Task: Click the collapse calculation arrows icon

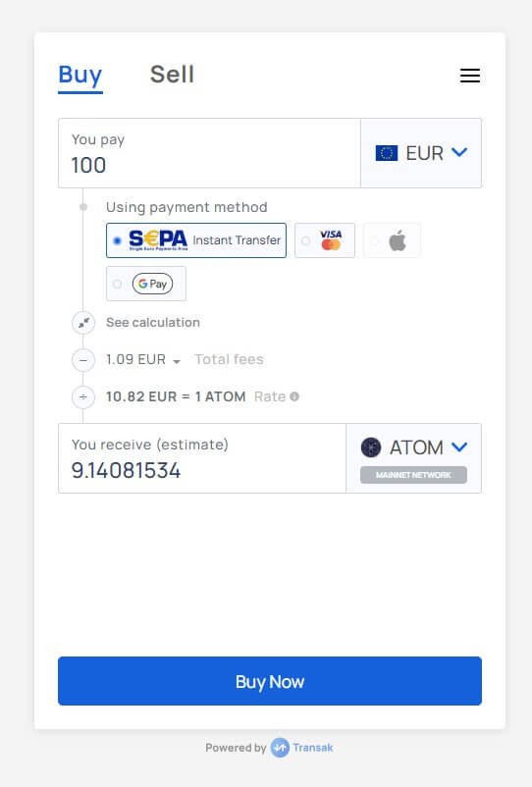Action: click(83, 322)
